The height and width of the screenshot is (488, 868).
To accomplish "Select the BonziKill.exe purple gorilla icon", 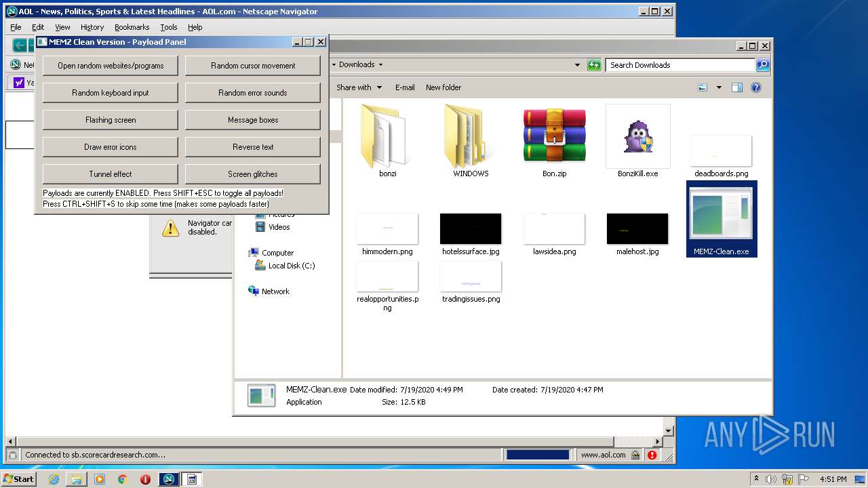I will tap(637, 136).
